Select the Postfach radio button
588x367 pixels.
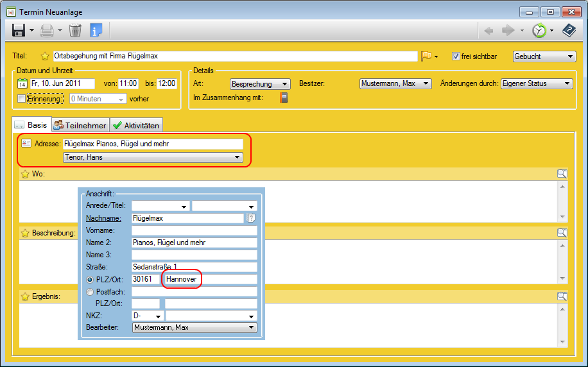pyautogui.click(x=90, y=291)
